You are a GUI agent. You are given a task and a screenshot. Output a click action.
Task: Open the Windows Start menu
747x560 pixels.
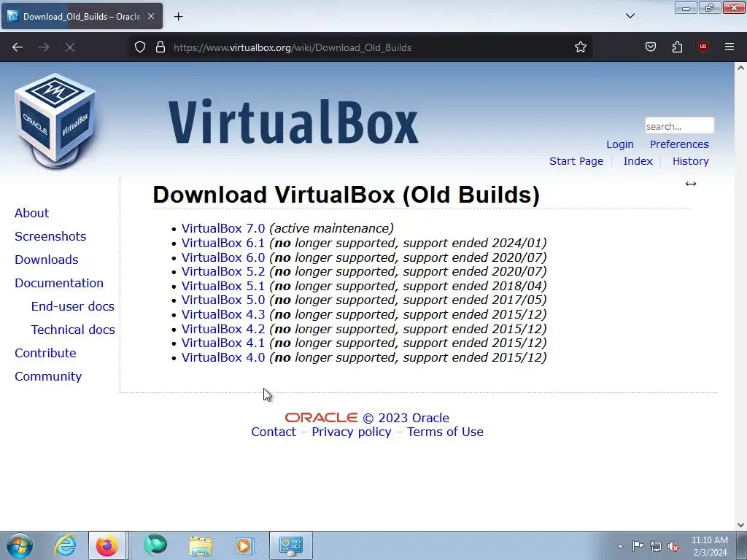click(x=20, y=545)
